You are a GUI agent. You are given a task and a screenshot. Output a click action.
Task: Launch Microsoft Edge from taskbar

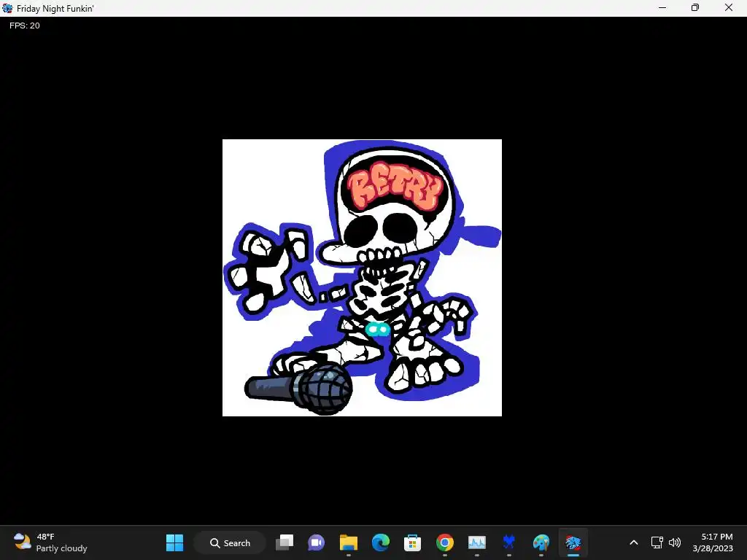click(x=380, y=542)
